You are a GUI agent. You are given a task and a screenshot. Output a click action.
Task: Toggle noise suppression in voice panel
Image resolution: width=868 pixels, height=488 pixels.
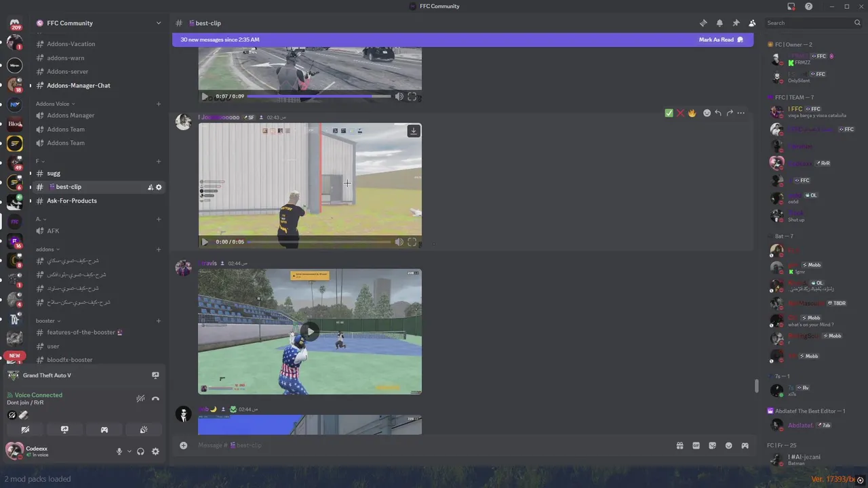tap(140, 399)
